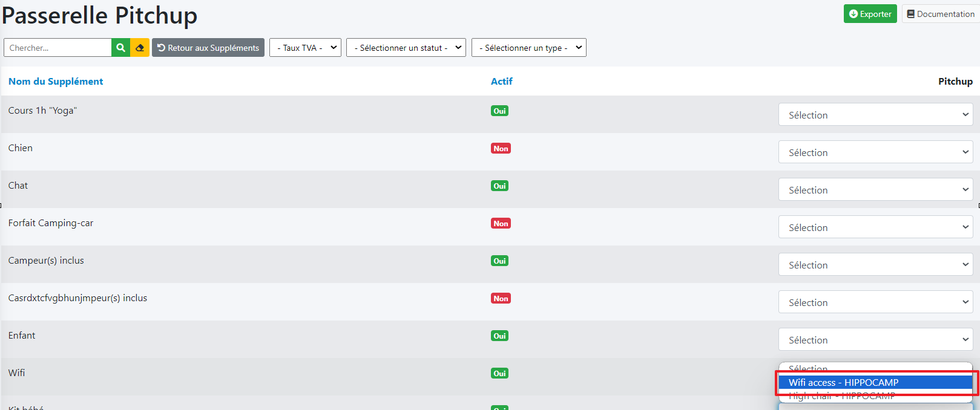Click the green Exporter button

[870, 14]
